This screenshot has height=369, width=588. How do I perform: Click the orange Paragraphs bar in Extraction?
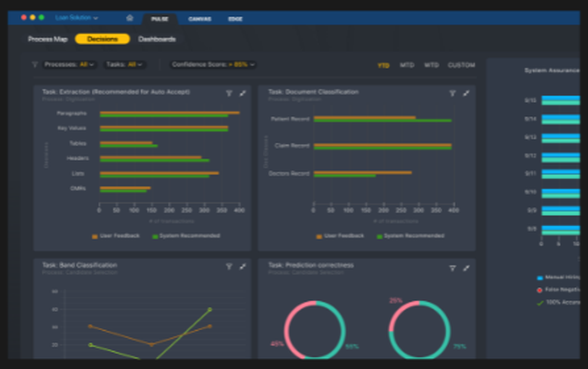point(169,112)
